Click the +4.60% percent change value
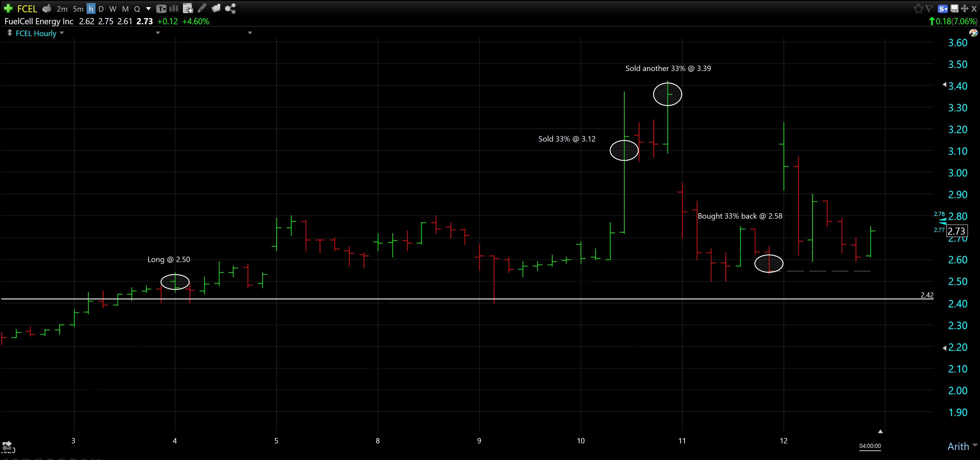Viewport: 980px width, 460px height. 196,21
